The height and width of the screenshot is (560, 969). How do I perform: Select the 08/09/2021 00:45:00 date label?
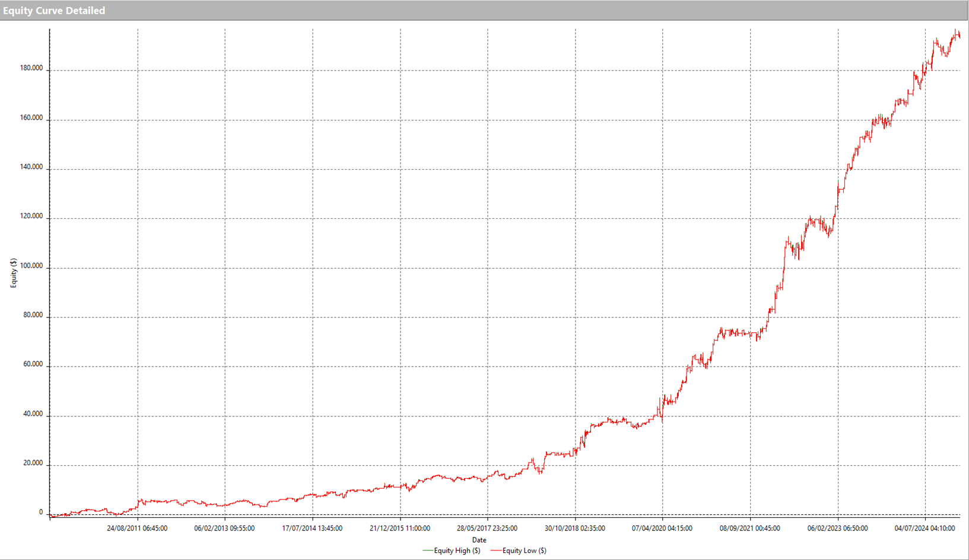(x=750, y=528)
